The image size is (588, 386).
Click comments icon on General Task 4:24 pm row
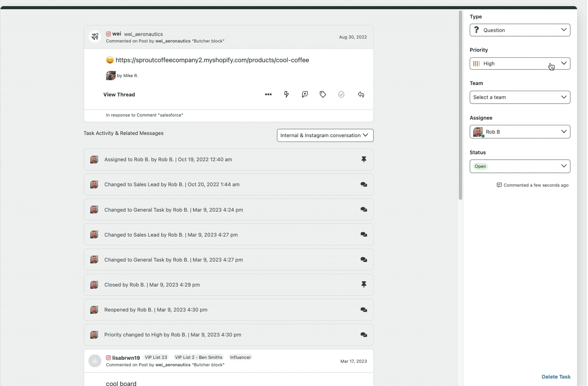(364, 209)
